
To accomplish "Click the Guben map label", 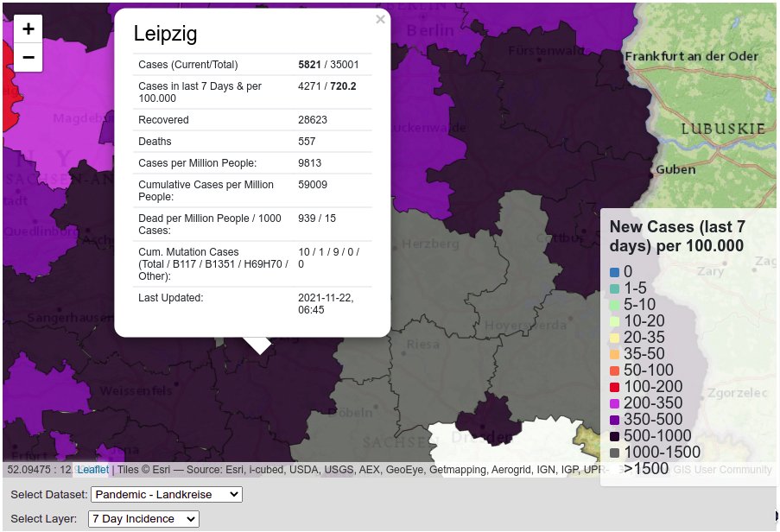I will 675,169.
